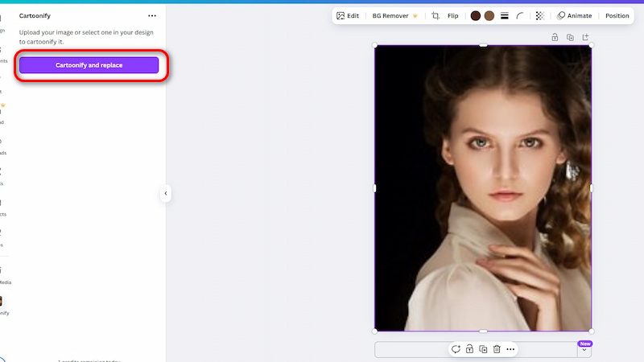Click Flip in the toolbar
Viewport: 644px width, 362px height.
click(452, 15)
